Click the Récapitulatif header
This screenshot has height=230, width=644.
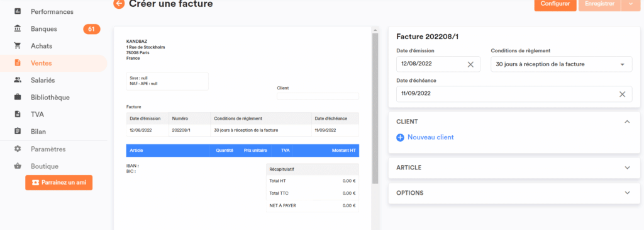(x=313, y=169)
